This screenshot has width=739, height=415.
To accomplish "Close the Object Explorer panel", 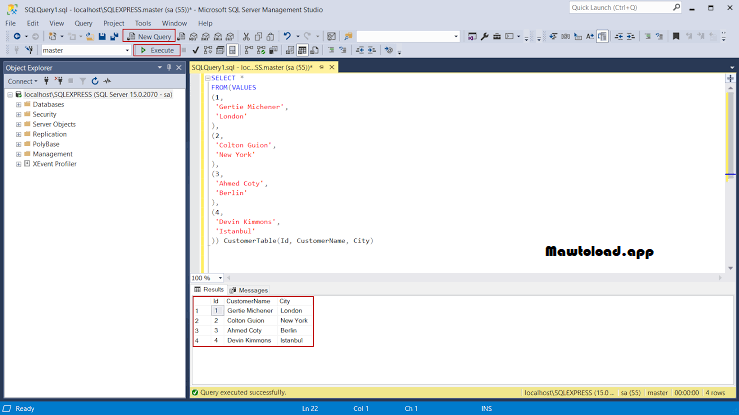I will pyautogui.click(x=179, y=68).
